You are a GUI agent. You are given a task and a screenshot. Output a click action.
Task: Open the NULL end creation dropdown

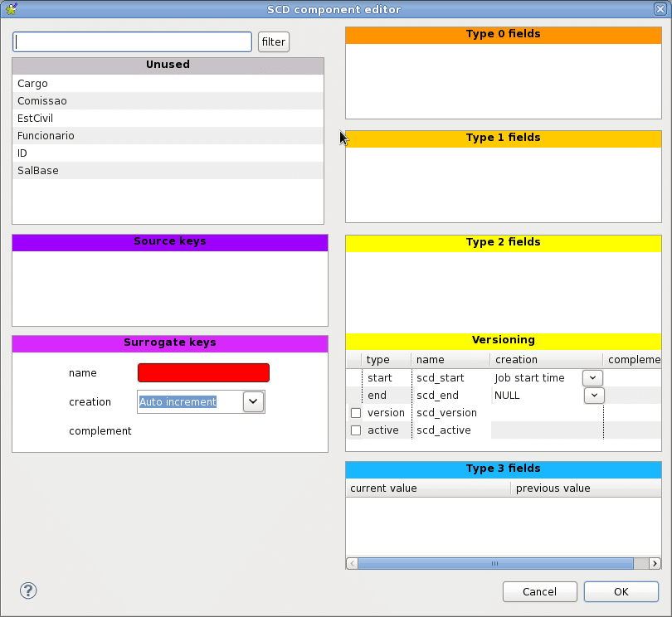pos(593,396)
